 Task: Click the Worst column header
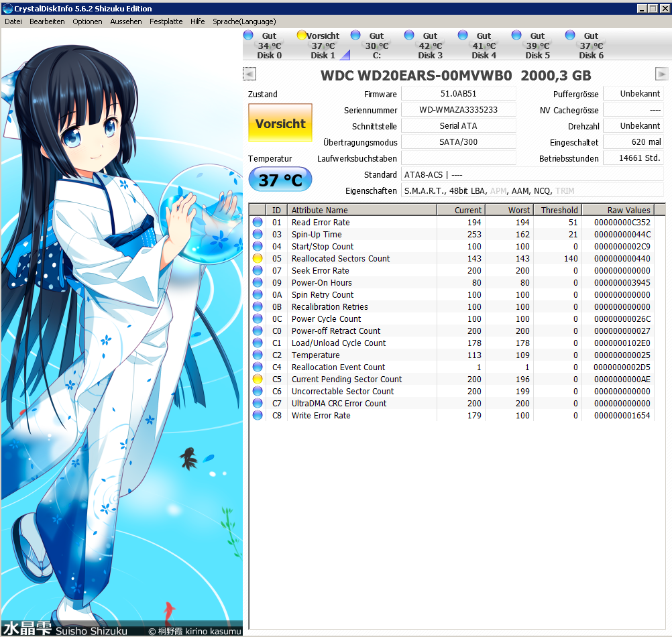(x=510, y=210)
